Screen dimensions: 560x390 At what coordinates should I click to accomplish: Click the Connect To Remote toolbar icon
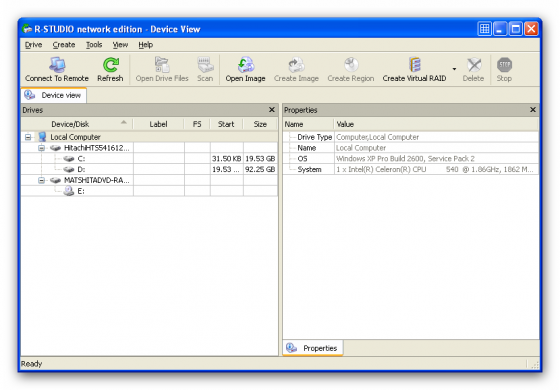tap(57, 65)
